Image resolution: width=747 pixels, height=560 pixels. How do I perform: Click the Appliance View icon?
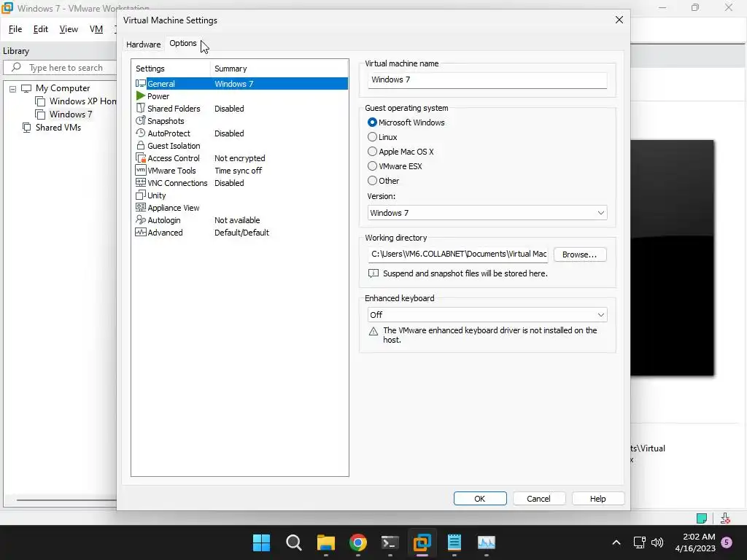tap(141, 207)
